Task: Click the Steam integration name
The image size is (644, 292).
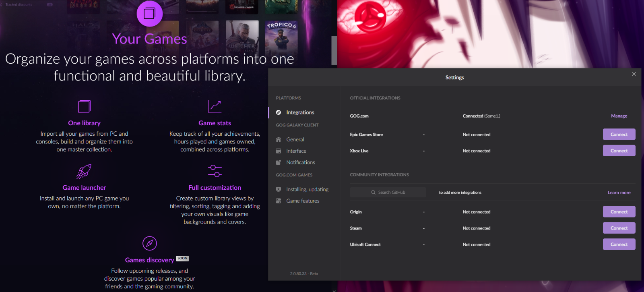Action: click(x=356, y=228)
